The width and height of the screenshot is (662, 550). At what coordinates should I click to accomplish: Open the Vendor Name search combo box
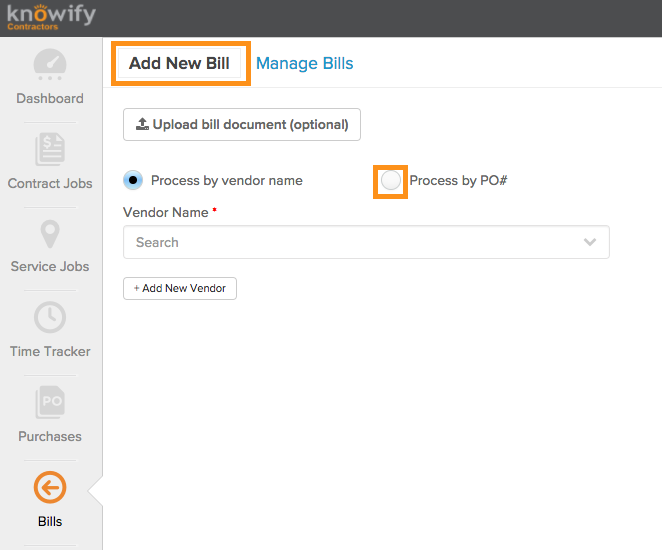coord(366,242)
